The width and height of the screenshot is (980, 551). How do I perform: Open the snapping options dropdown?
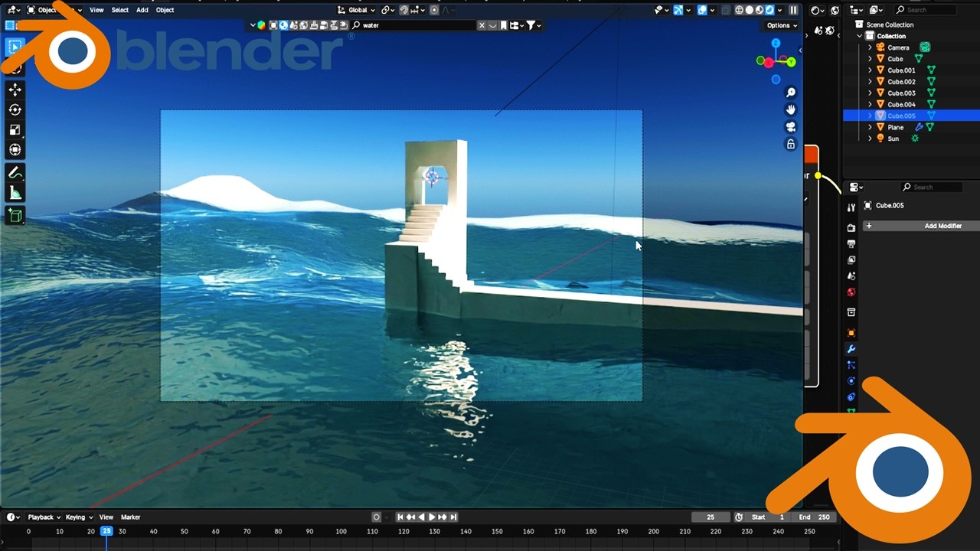tap(416, 10)
